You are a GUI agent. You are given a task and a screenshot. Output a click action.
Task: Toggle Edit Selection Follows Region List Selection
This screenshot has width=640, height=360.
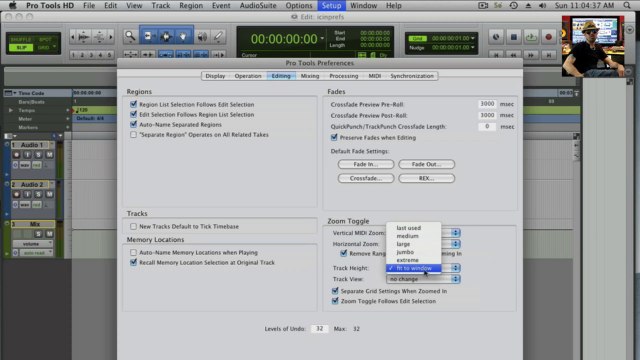tap(133, 114)
